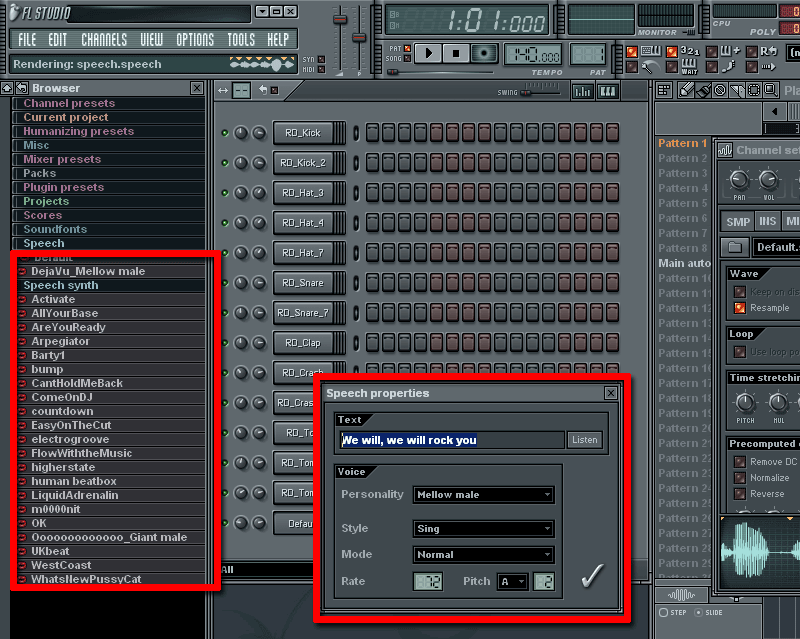Collapse the Speech folder in Browser

click(x=109, y=243)
